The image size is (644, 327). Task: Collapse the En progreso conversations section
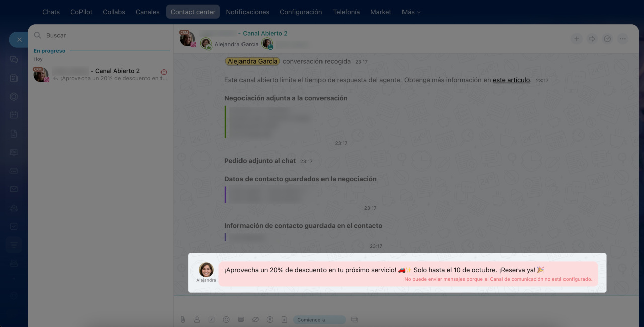coord(49,51)
